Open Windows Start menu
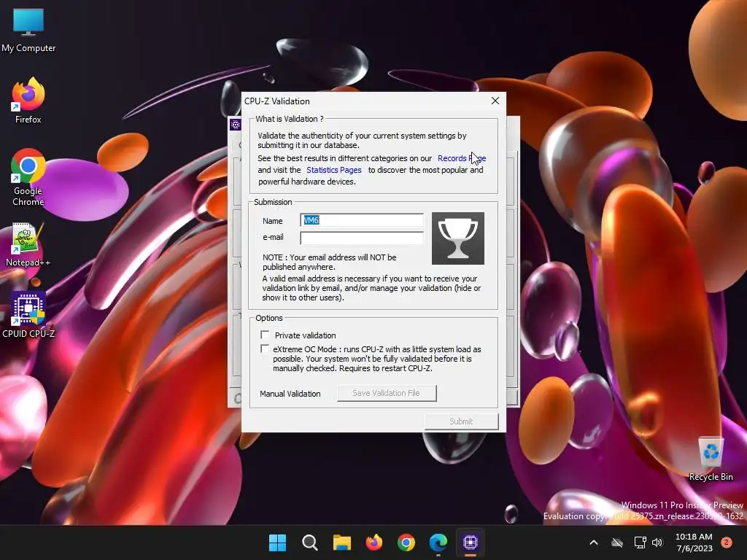This screenshot has width=747, height=560. coord(277,542)
